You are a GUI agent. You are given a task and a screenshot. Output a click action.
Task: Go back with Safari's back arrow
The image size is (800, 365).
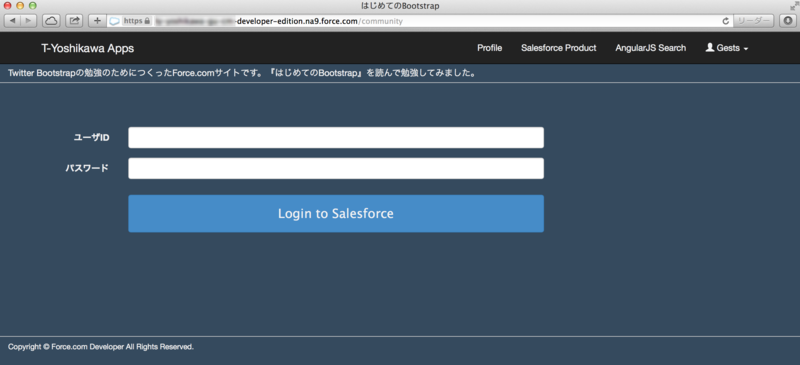(13, 21)
